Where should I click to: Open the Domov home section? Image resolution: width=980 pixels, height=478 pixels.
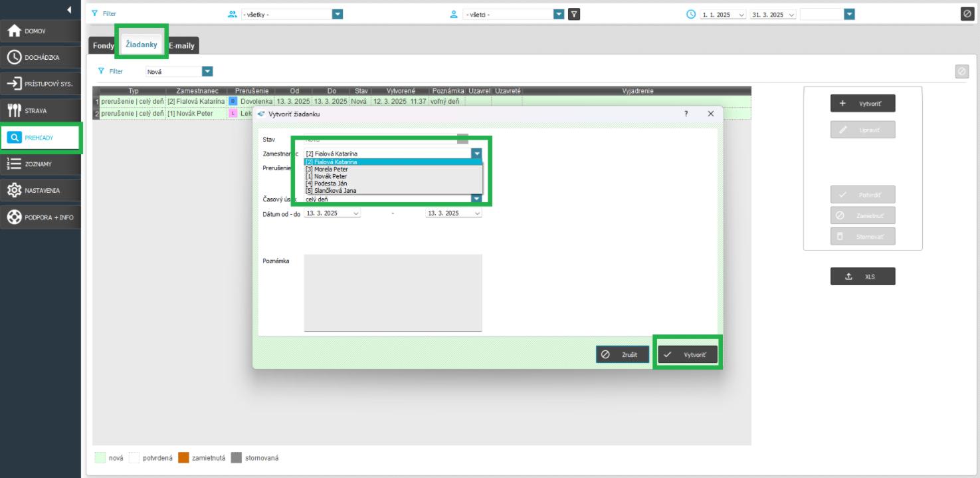click(x=41, y=31)
